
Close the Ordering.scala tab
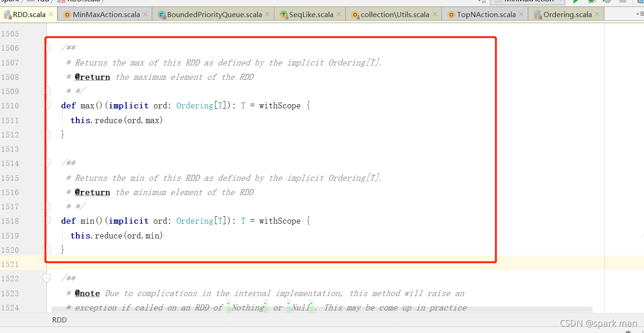tap(597, 14)
